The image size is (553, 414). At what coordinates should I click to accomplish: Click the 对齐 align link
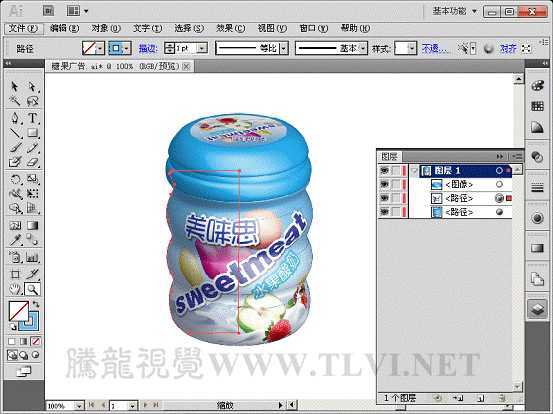pos(508,48)
